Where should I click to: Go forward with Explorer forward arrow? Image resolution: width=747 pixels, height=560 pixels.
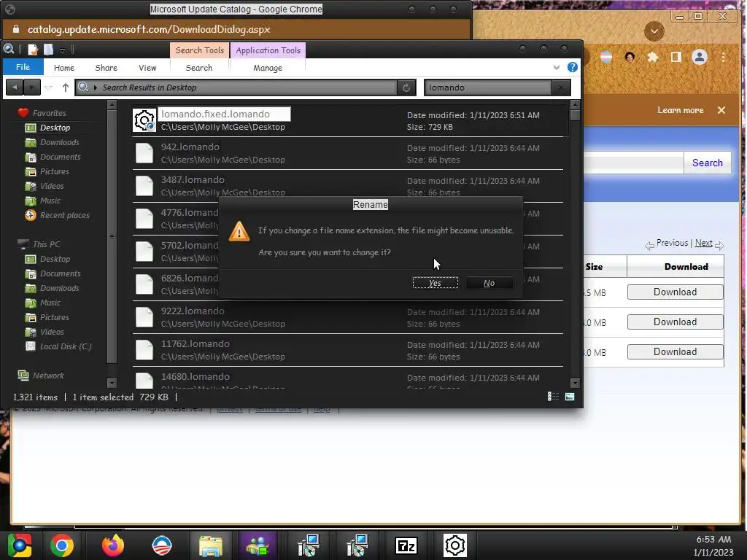coord(32,87)
